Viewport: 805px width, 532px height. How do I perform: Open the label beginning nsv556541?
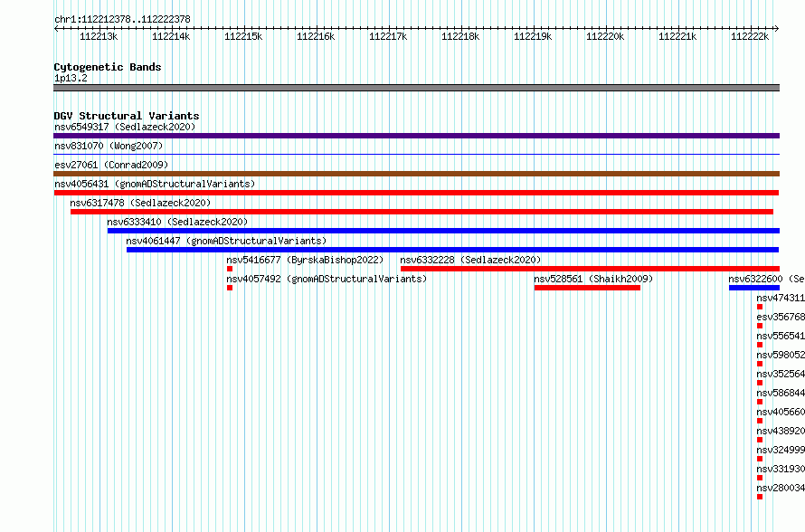pyautogui.click(x=781, y=336)
